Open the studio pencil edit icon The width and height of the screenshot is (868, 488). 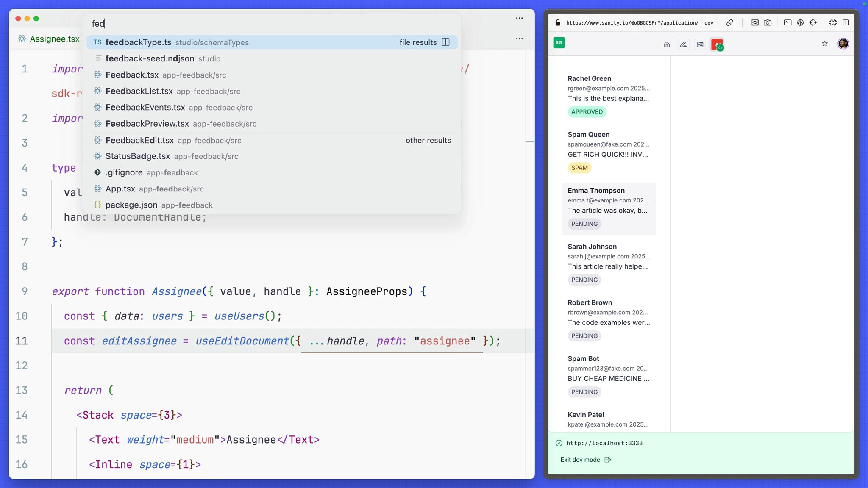pyautogui.click(x=684, y=44)
